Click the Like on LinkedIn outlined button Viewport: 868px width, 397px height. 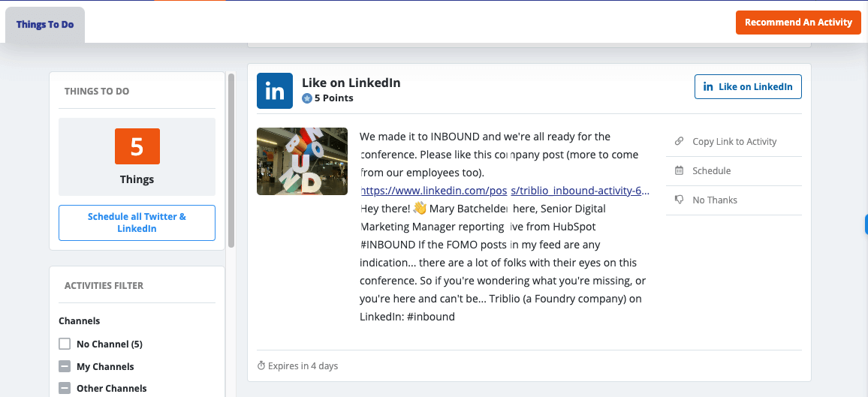pos(748,87)
